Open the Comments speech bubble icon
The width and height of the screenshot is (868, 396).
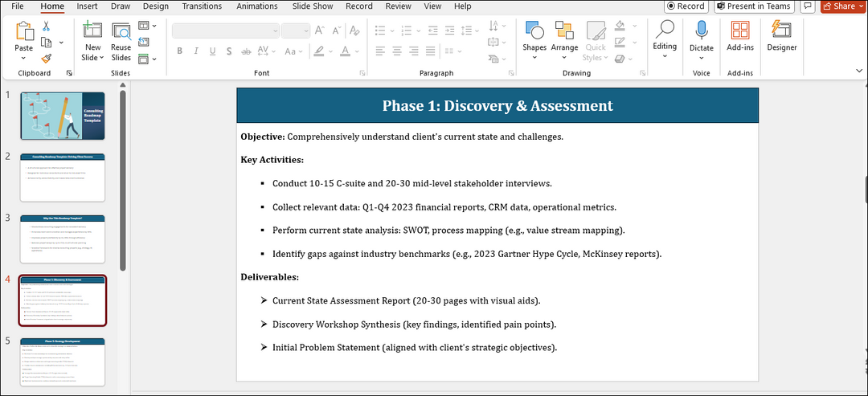click(x=808, y=6)
